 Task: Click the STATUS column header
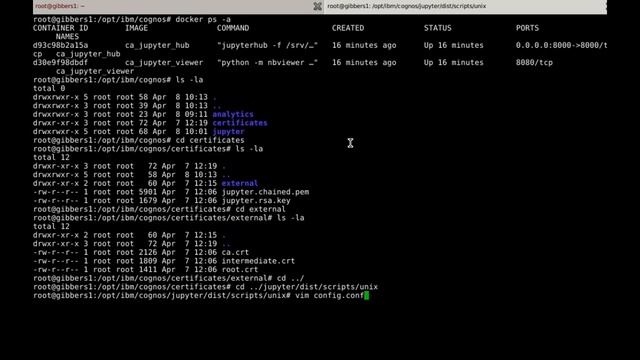tap(438, 28)
